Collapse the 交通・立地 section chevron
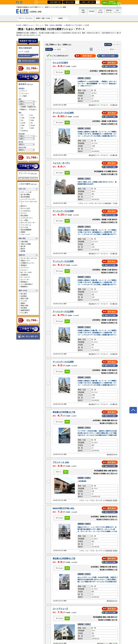Image resolution: width=138 pixels, height=644 pixels. point(37,189)
